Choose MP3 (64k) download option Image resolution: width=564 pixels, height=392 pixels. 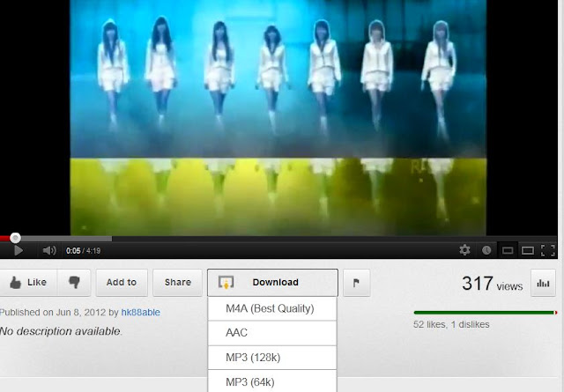(272, 381)
